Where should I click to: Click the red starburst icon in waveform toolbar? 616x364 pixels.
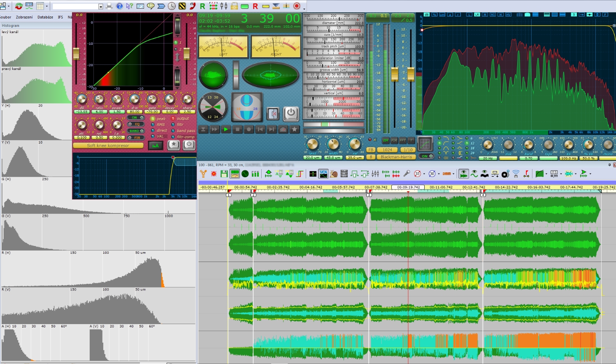214,174
